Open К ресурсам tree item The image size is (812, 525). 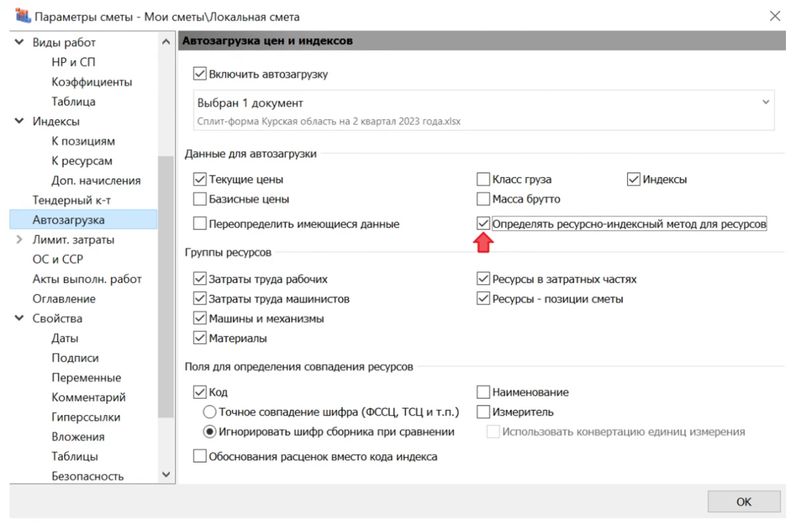82,161
